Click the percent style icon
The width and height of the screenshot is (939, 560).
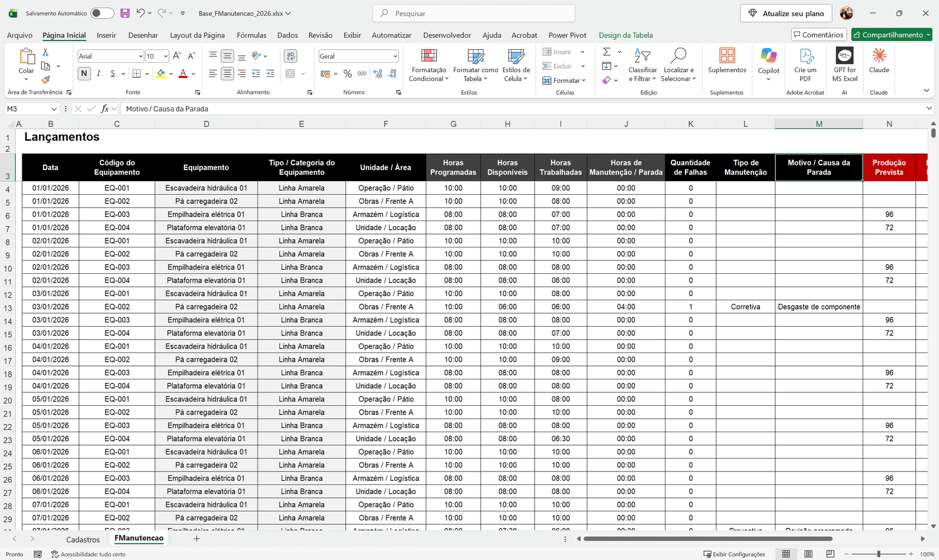(347, 74)
